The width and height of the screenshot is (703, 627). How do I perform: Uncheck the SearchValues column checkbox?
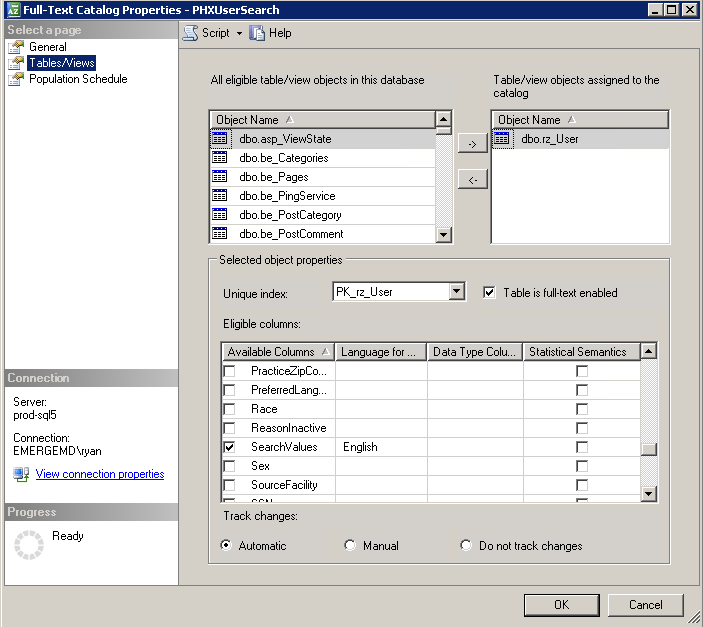coord(229,447)
